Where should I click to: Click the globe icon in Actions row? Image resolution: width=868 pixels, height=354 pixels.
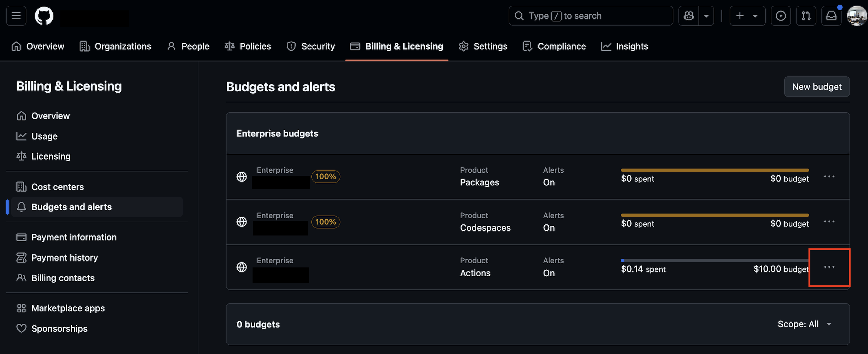(x=241, y=267)
